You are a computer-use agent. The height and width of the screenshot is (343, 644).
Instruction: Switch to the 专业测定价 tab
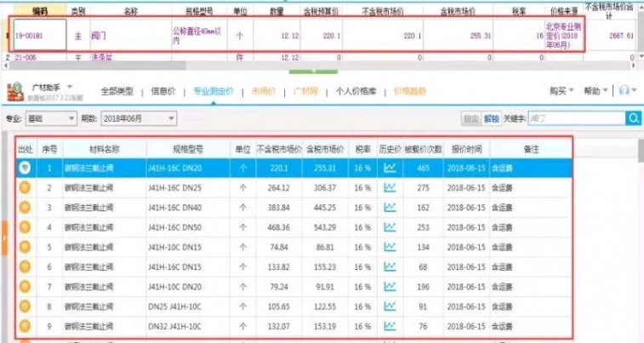[x=214, y=91]
